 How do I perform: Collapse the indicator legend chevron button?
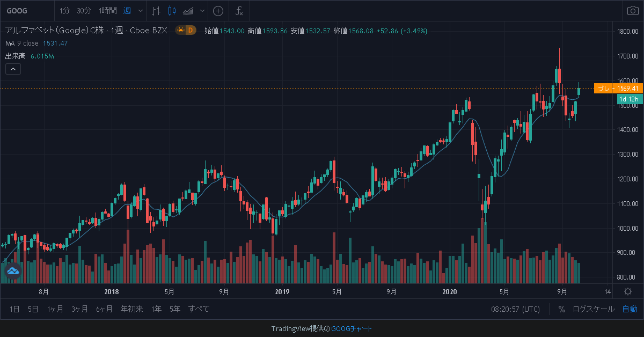[13, 69]
